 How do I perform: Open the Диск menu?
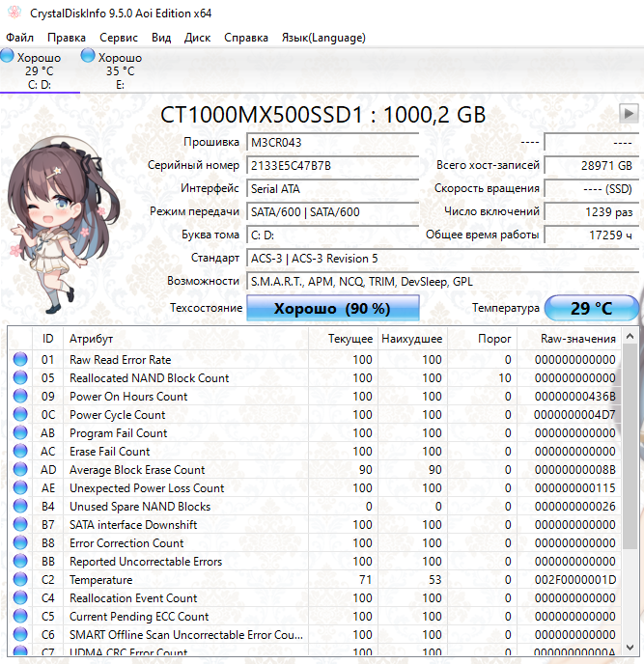click(197, 38)
